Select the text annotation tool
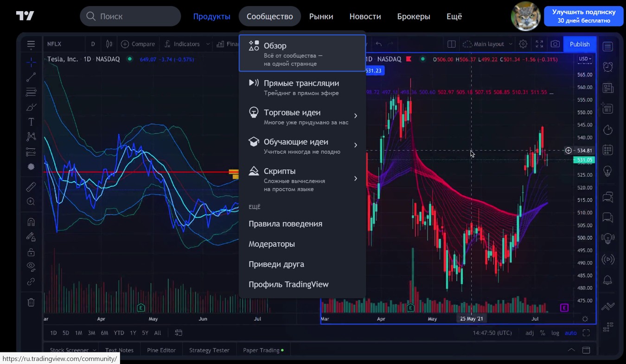Image resolution: width=626 pixels, height=364 pixels. pos(31,122)
